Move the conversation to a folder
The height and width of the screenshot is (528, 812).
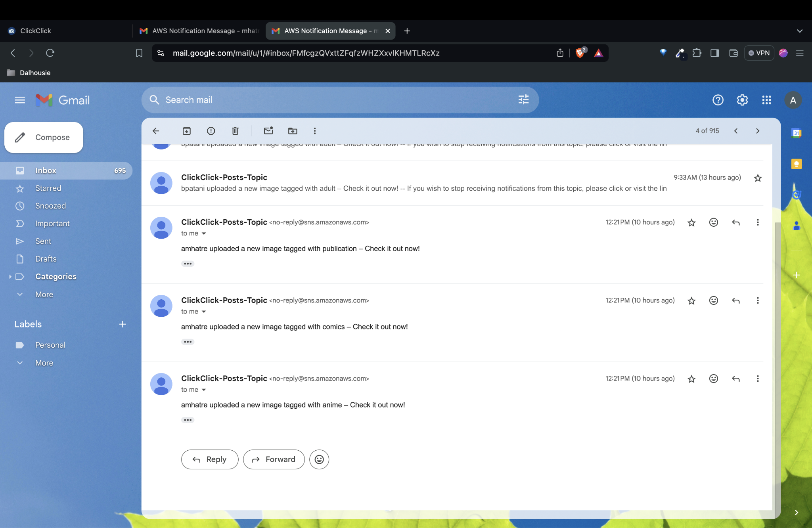tap(292, 131)
